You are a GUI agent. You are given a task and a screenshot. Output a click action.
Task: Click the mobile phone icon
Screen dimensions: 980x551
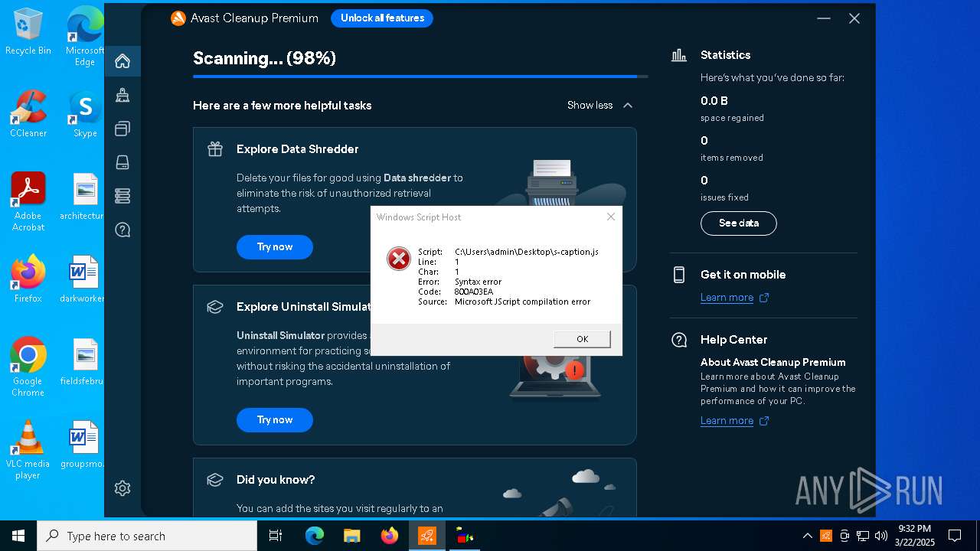679,275
